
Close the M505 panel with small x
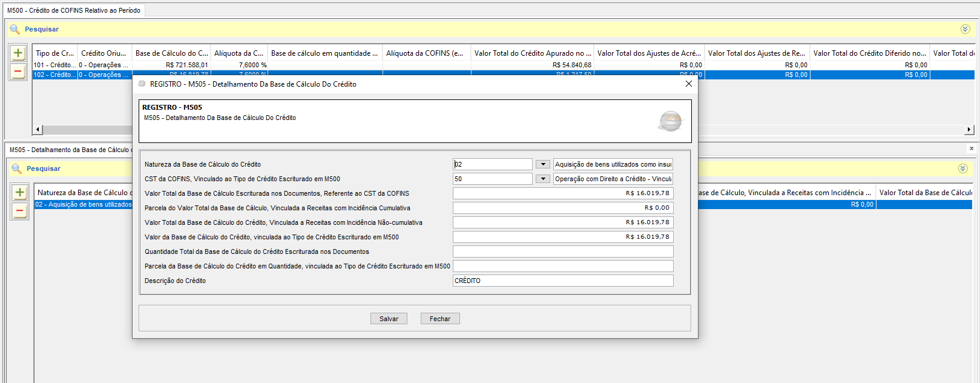972,148
